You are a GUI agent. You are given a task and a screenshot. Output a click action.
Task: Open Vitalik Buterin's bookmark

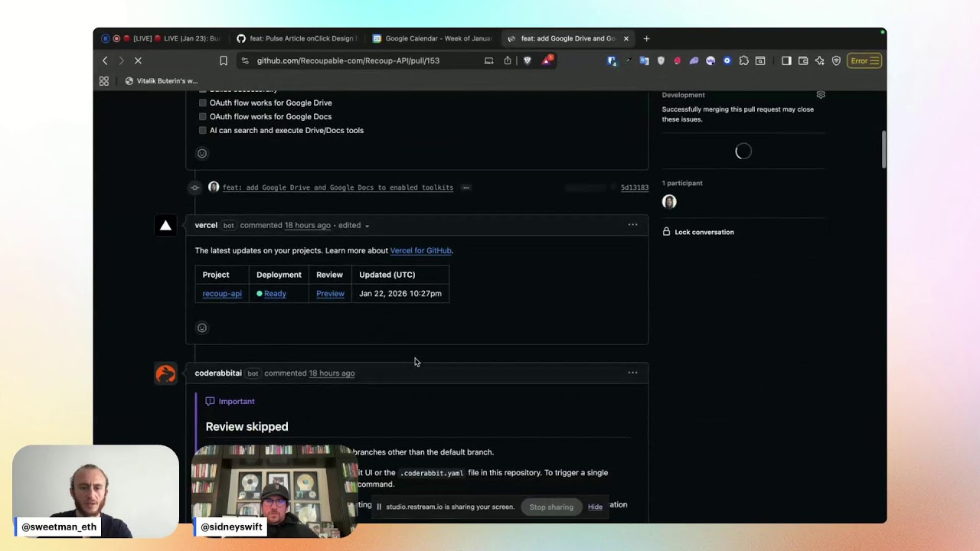click(161, 80)
